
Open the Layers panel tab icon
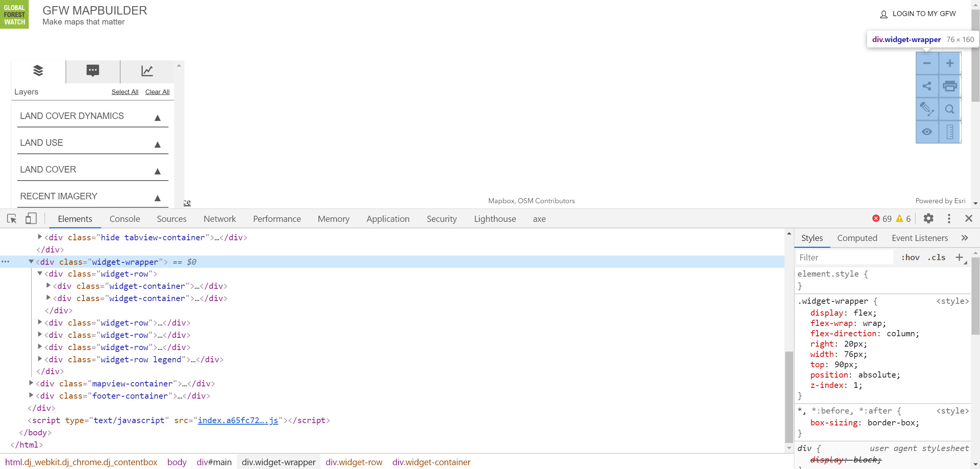(38, 71)
